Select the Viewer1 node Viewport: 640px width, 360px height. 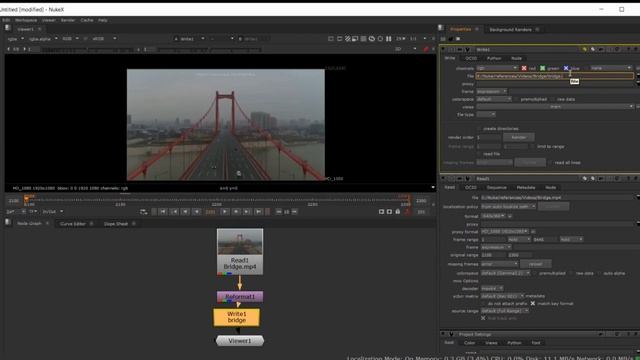240,341
